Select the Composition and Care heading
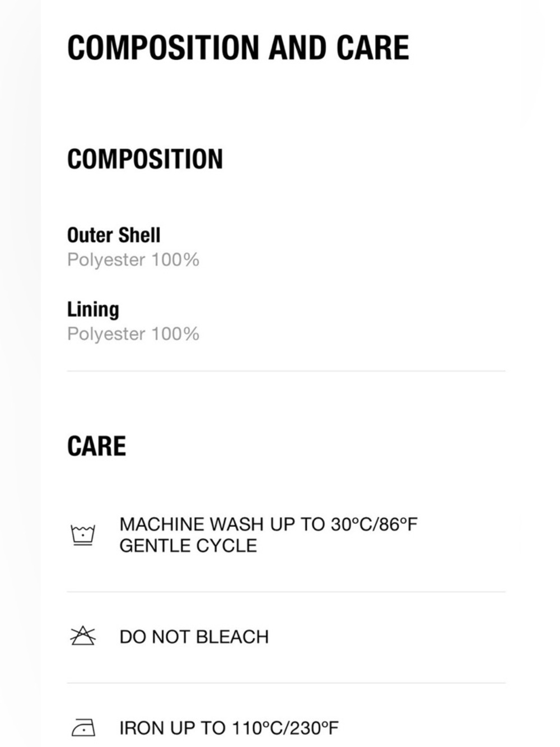This screenshot has width=560, height=747. pyautogui.click(x=238, y=48)
